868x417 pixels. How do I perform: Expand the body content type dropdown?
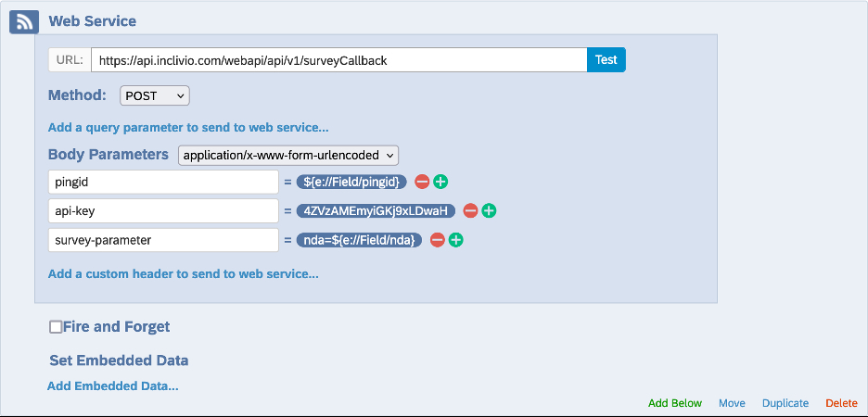pos(288,155)
